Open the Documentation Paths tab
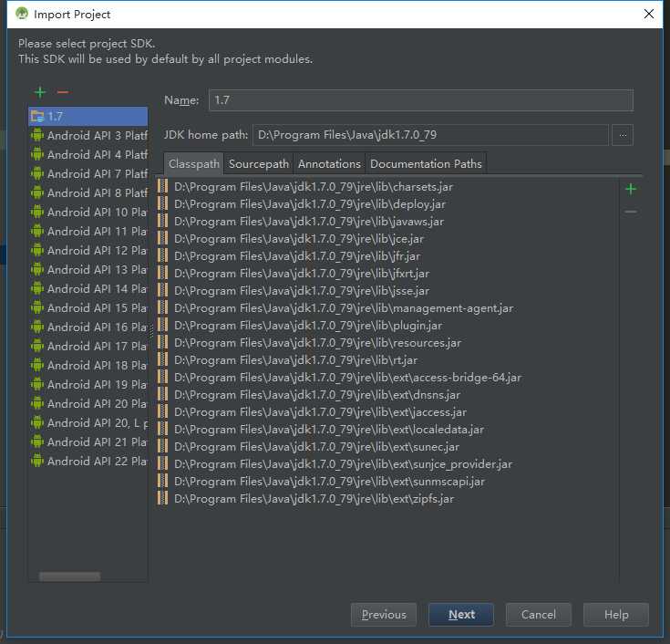 point(426,164)
